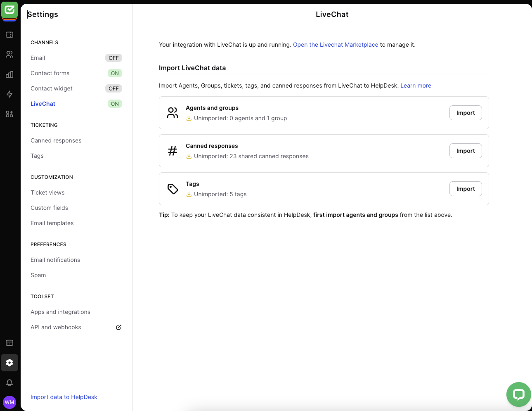
Task: Open the Livechat Marketplace link
Action: (336, 45)
